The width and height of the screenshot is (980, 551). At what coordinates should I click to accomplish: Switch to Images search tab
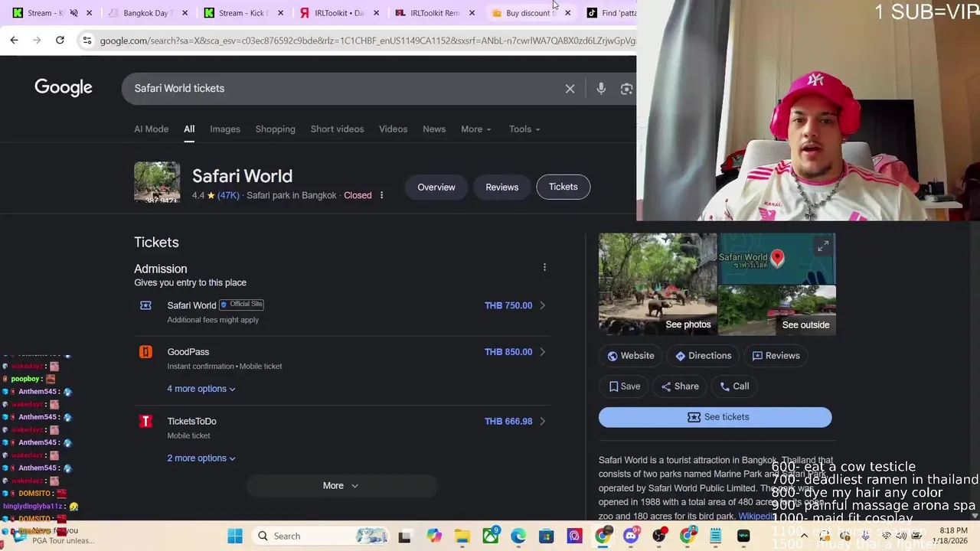(x=225, y=129)
